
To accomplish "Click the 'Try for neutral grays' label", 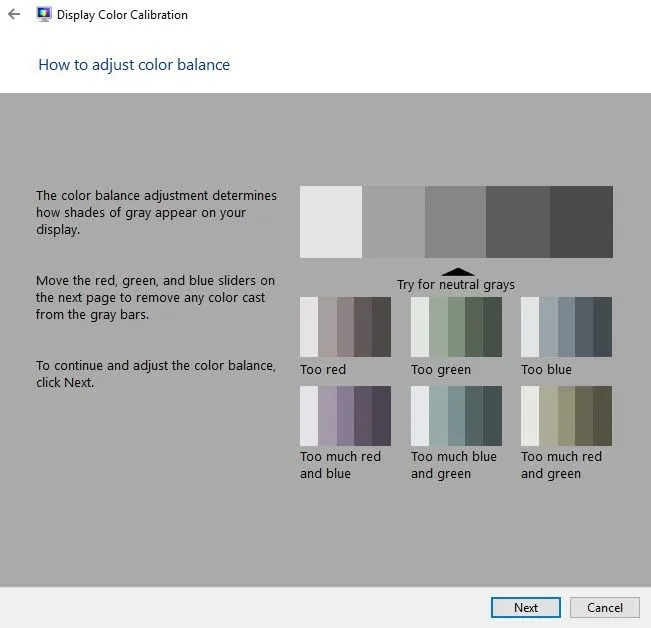I will 456,285.
